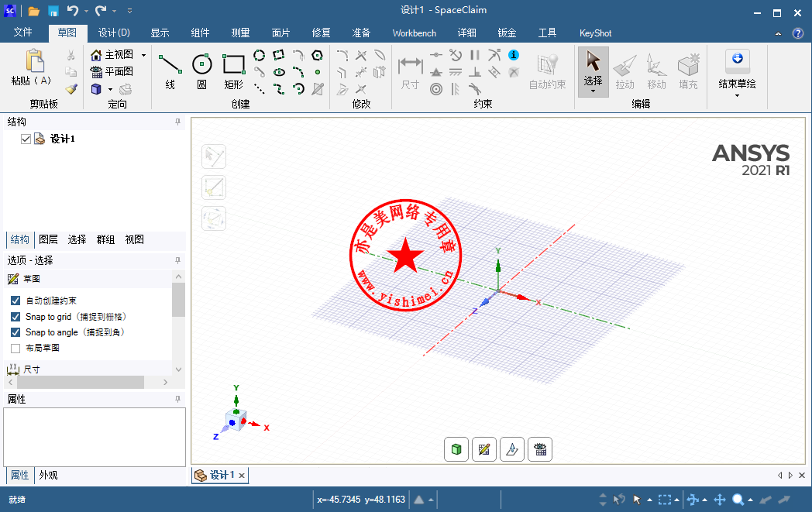Switch to the 图层 panel tab
This screenshot has width=812, height=512.
pyautogui.click(x=48, y=239)
